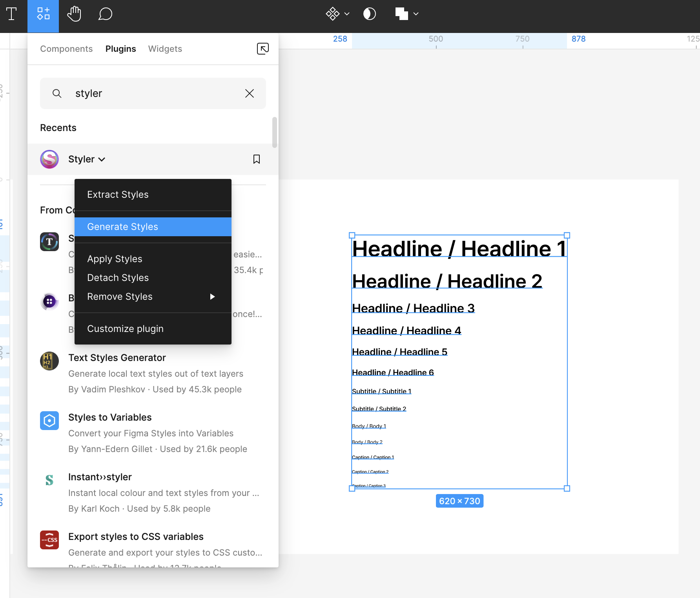
Task: Click the purple dots plugin icon
Action: click(49, 301)
